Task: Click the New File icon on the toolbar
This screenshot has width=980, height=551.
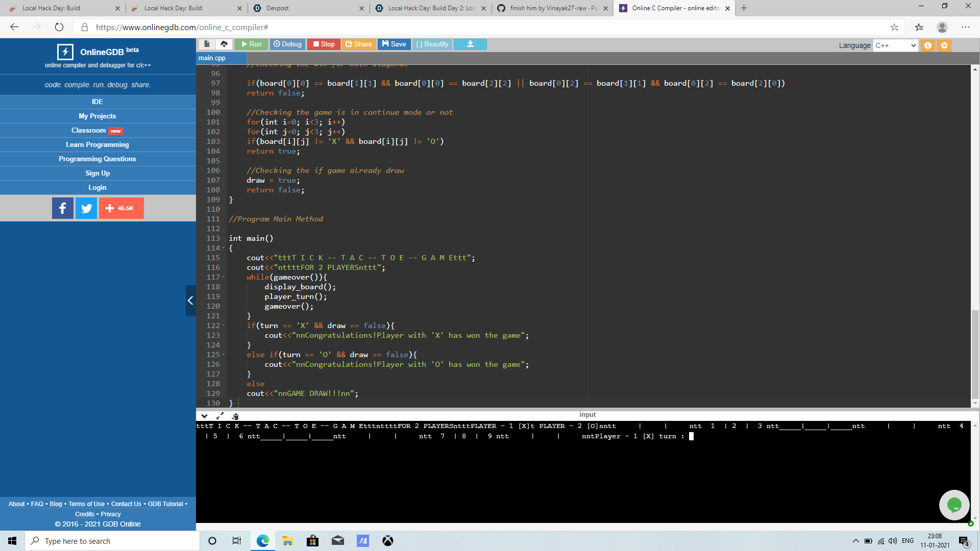Action: click(x=207, y=44)
